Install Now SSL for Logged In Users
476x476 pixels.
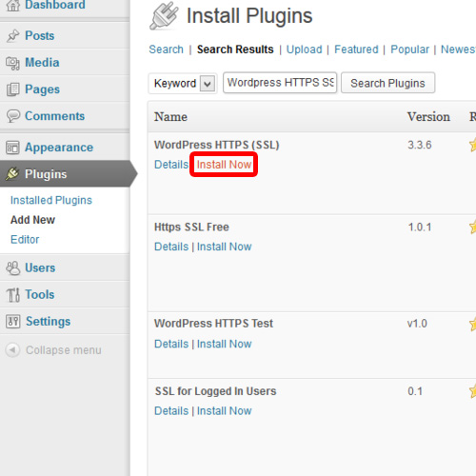(x=224, y=411)
